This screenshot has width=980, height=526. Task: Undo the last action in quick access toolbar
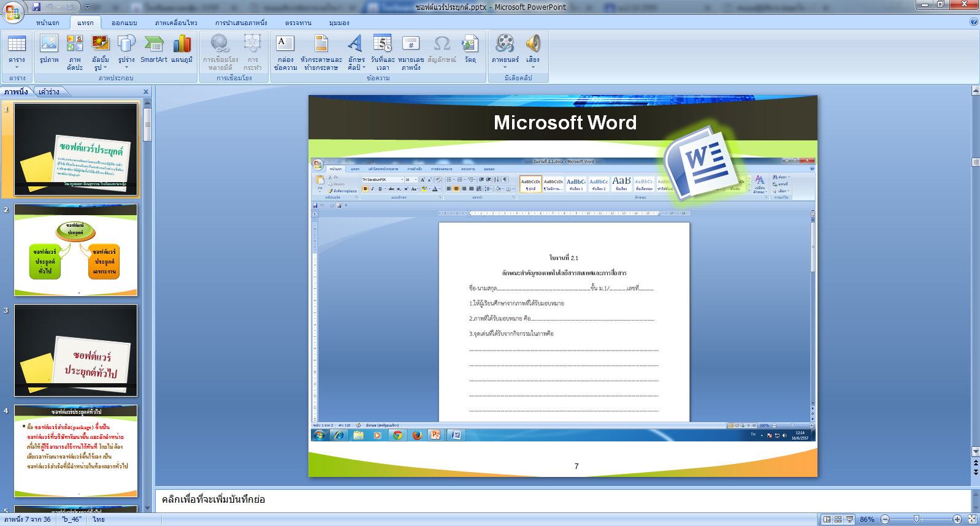50,7
